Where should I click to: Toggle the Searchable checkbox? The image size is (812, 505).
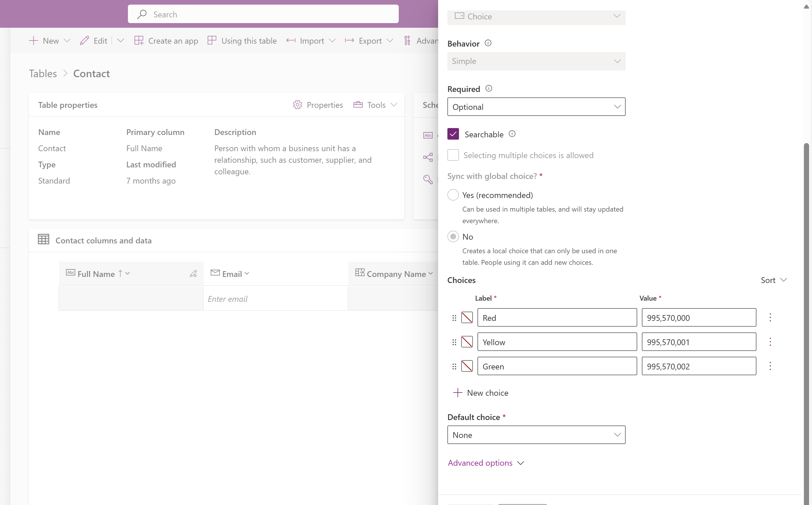pos(453,134)
